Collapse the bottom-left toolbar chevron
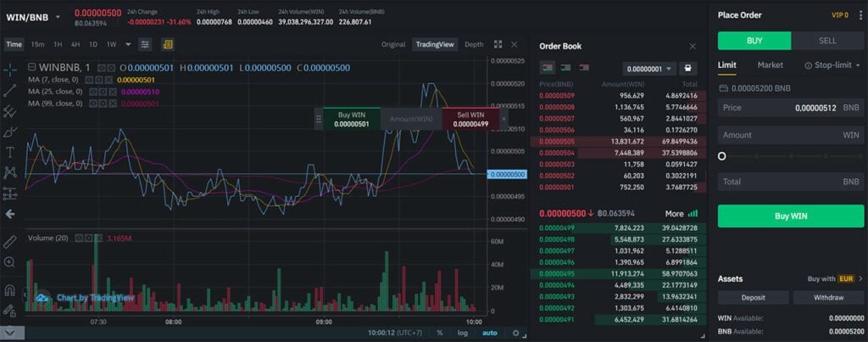The width and height of the screenshot is (868, 342). click(x=12, y=333)
